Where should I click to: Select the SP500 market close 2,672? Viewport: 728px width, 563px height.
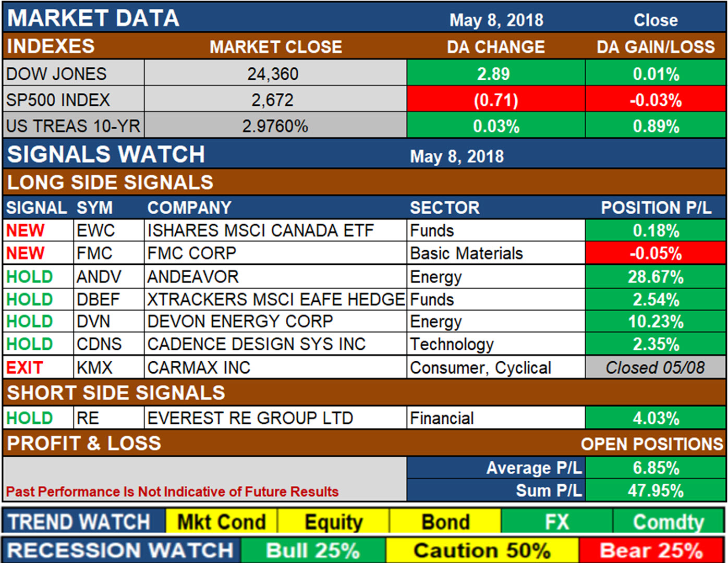(x=273, y=100)
